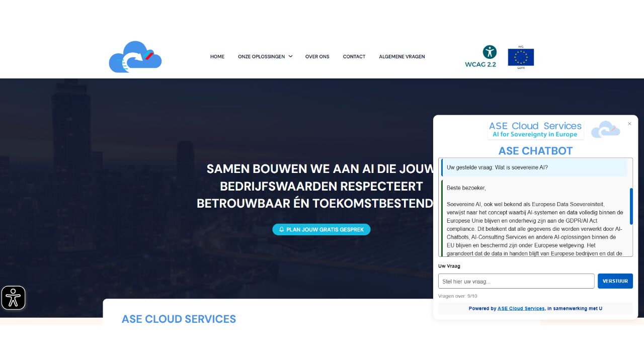Click the 'ASE CLOUD SERVICES' section heading
Screen dimensions: 644x362
click(179, 319)
